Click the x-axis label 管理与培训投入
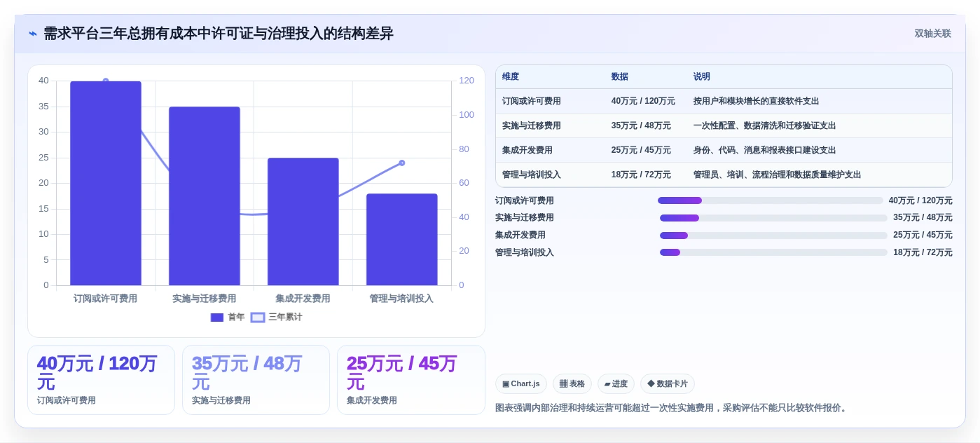The height and width of the screenshot is (443, 980). click(x=401, y=299)
